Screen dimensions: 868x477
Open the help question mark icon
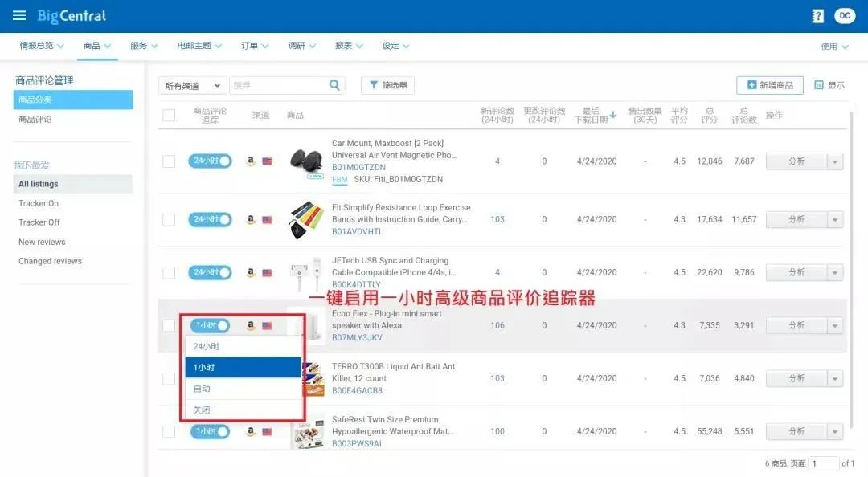817,15
